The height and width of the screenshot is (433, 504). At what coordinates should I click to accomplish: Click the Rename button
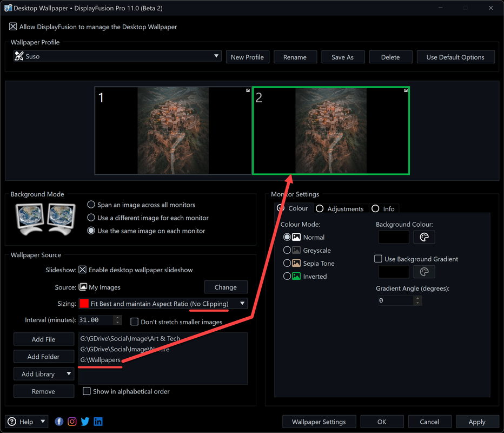(295, 57)
